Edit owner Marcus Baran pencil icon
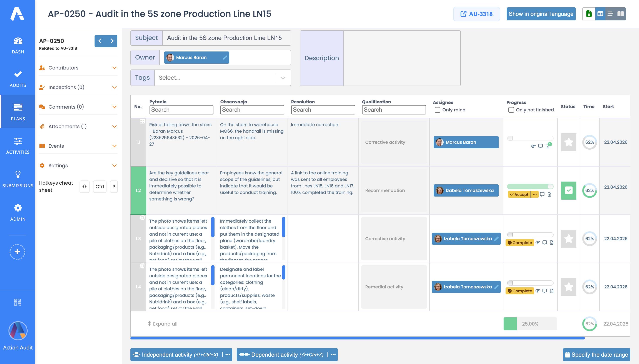Image resolution: width=639 pixels, height=364 pixels. pos(225,58)
